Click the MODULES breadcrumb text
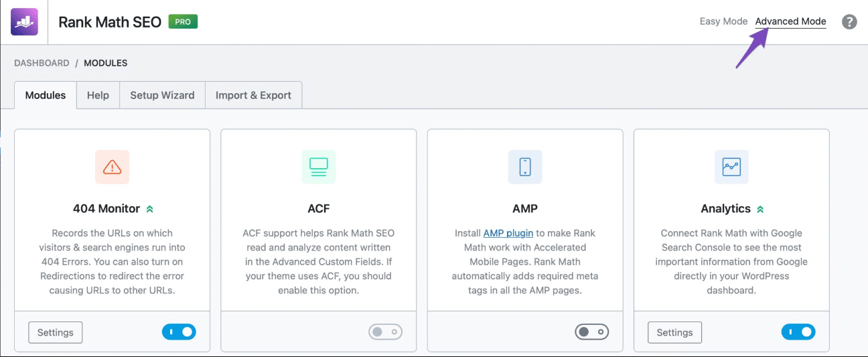Viewport: 868px width, 357px height. point(106,63)
